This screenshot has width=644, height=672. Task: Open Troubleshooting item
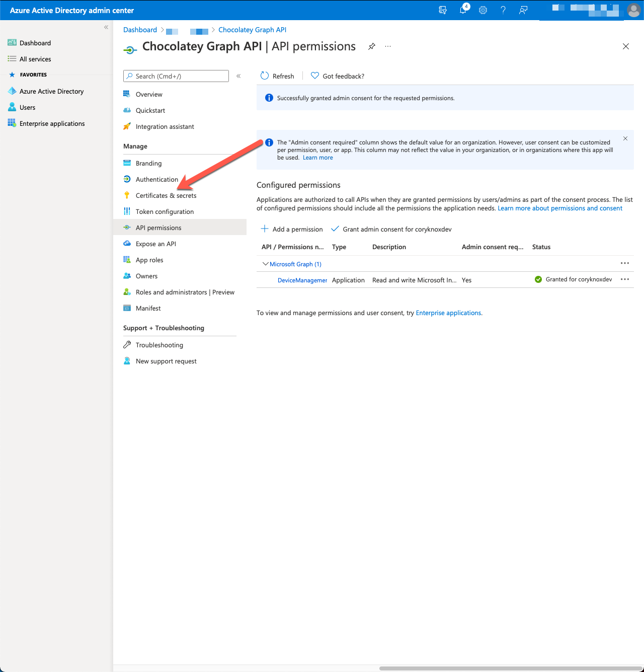[x=159, y=345]
